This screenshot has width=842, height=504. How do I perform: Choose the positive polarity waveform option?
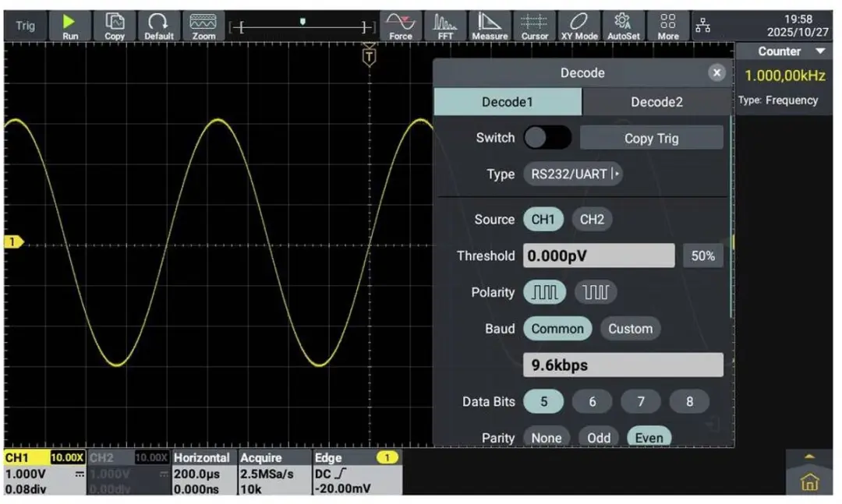[x=544, y=292]
